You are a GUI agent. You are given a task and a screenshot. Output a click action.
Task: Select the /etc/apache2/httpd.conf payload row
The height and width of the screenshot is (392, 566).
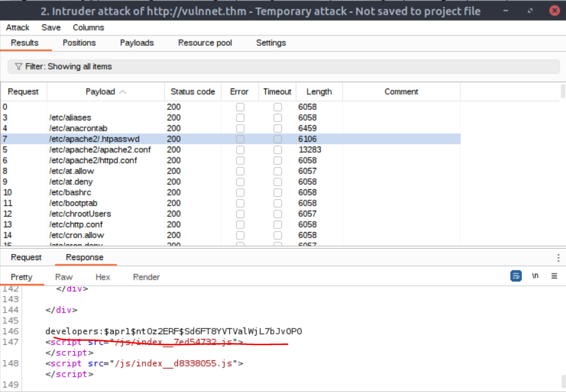tap(230, 161)
